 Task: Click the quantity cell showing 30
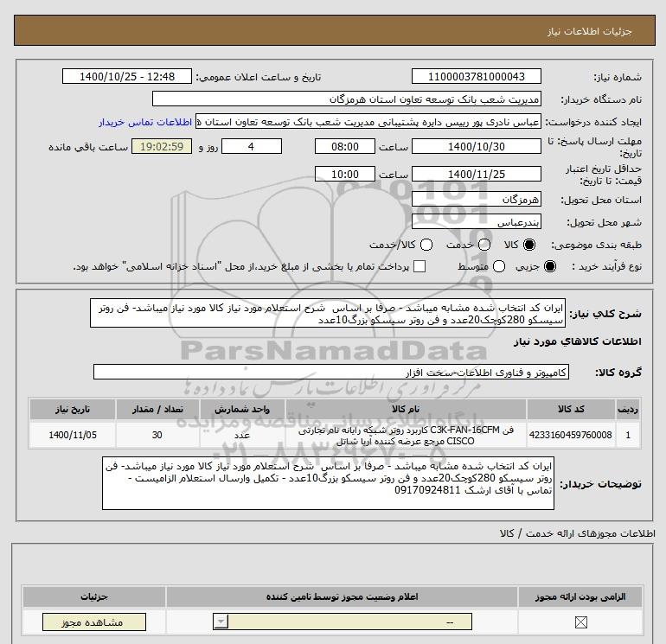coord(157,435)
